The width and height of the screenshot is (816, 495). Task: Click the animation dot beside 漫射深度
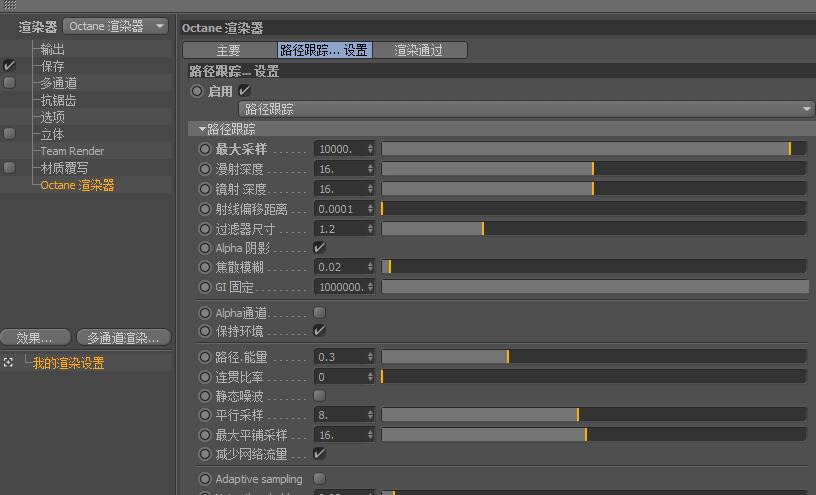pyautogui.click(x=205, y=169)
